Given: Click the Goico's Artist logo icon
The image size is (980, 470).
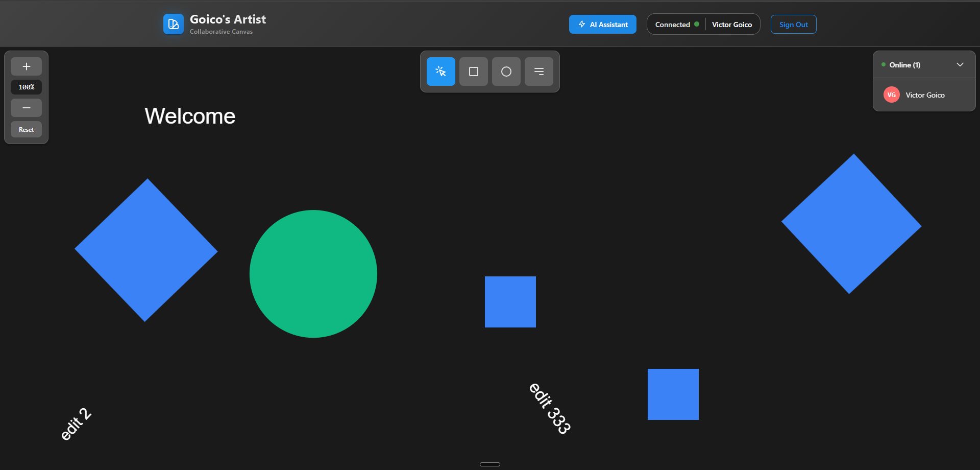Looking at the screenshot, I should (174, 24).
